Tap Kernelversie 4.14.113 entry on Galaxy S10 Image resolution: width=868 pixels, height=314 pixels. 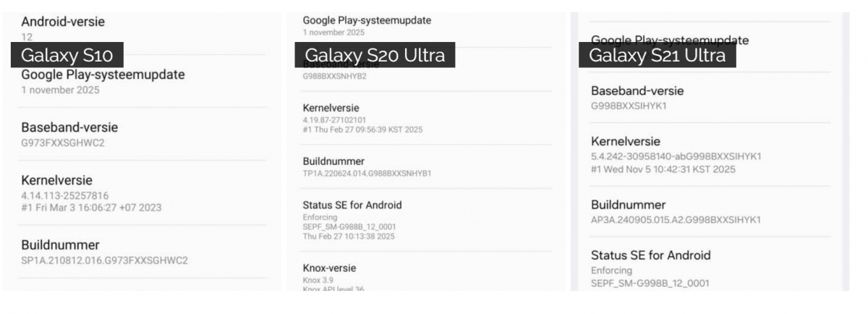90,192
